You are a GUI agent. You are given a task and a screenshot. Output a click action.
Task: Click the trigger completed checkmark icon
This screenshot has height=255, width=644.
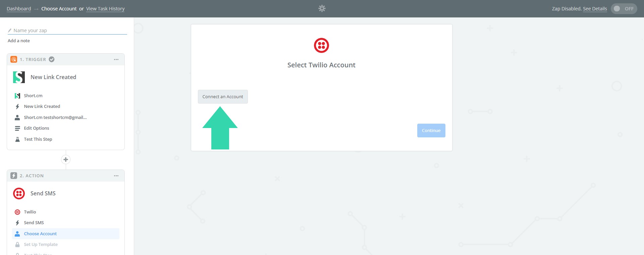tap(52, 59)
